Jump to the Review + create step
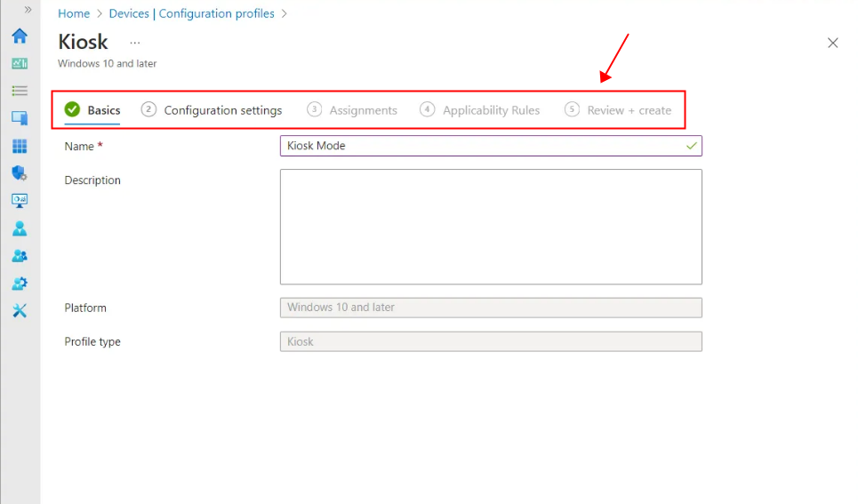Screen dimensions: 858x504 point(618,110)
